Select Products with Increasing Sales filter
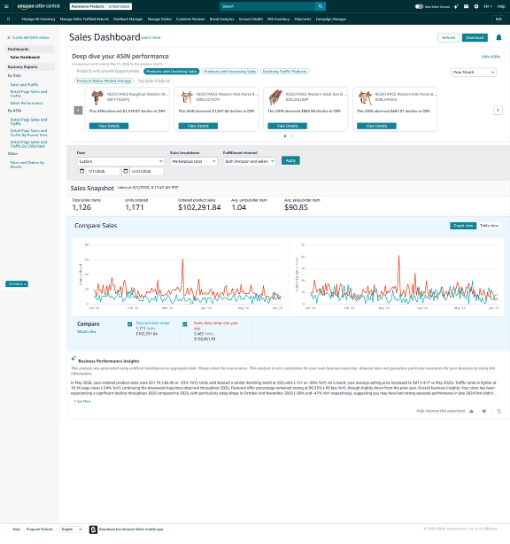 pos(230,71)
